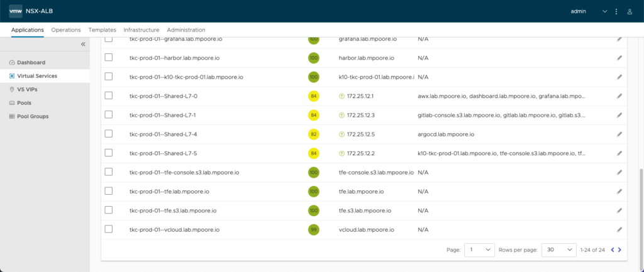Open Virtual Services in the sidebar
The image size is (644, 272).
(45, 76)
